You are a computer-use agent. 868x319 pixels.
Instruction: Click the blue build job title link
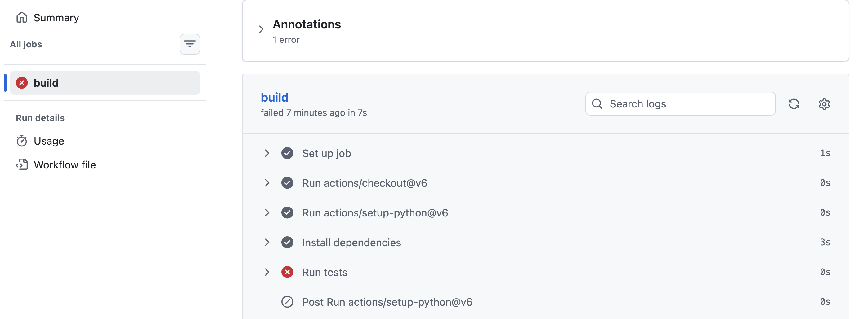coord(274,97)
